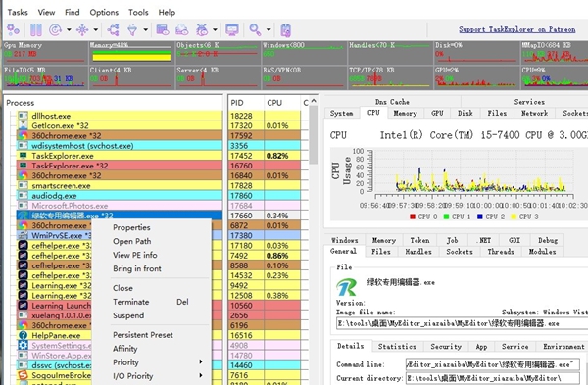
Task: Click the bug debug view toolbar icon
Action: pyautogui.click(x=202, y=29)
